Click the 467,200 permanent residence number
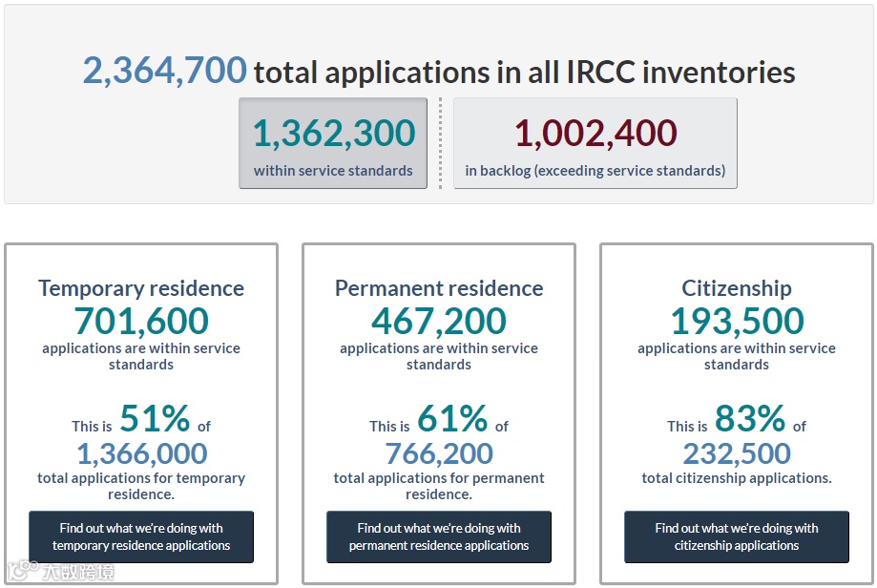This screenshot has height=588, width=877. click(x=439, y=321)
